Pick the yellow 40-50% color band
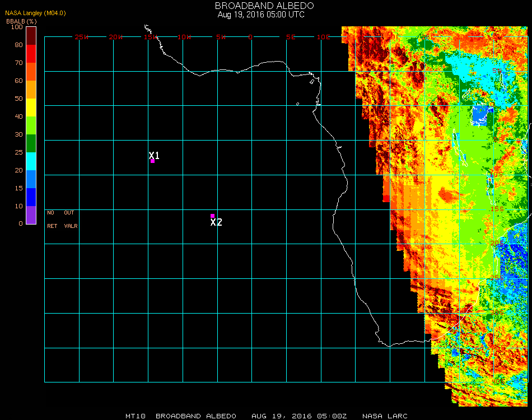The width and height of the screenshot is (532, 420). pos(31,108)
